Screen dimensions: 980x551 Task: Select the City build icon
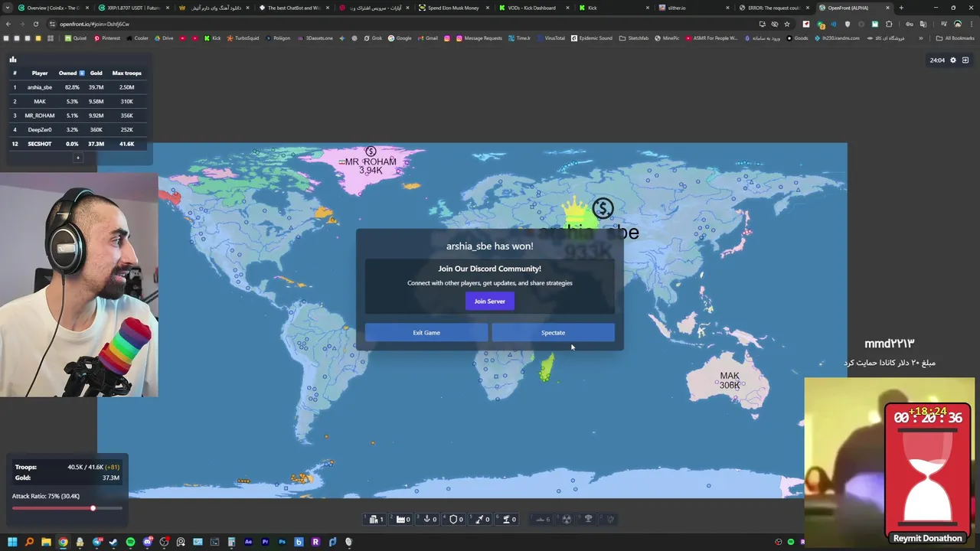(374, 519)
